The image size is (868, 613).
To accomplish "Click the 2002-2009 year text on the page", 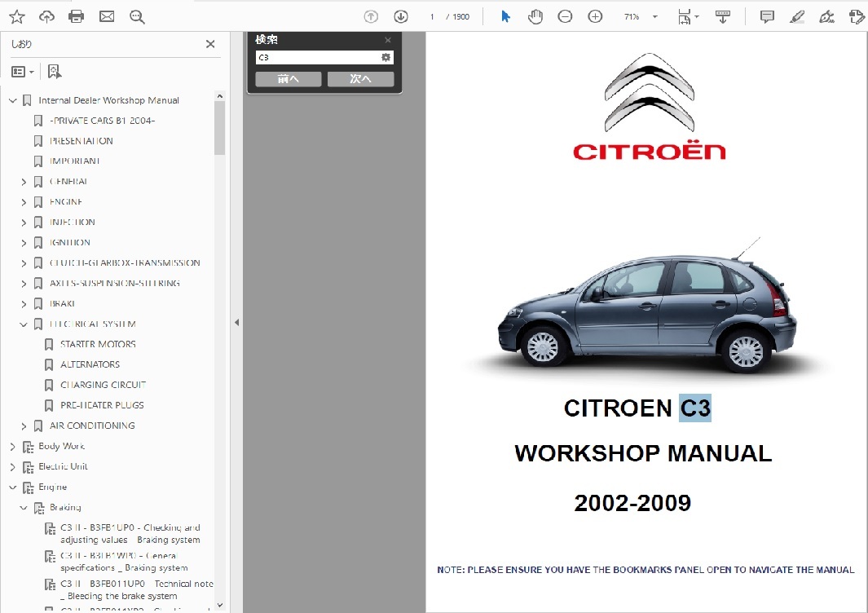I will pyautogui.click(x=632, y=503).
